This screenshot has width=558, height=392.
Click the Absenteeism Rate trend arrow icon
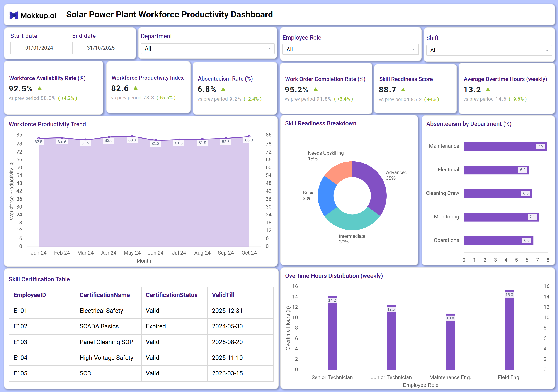click(223, 89)
